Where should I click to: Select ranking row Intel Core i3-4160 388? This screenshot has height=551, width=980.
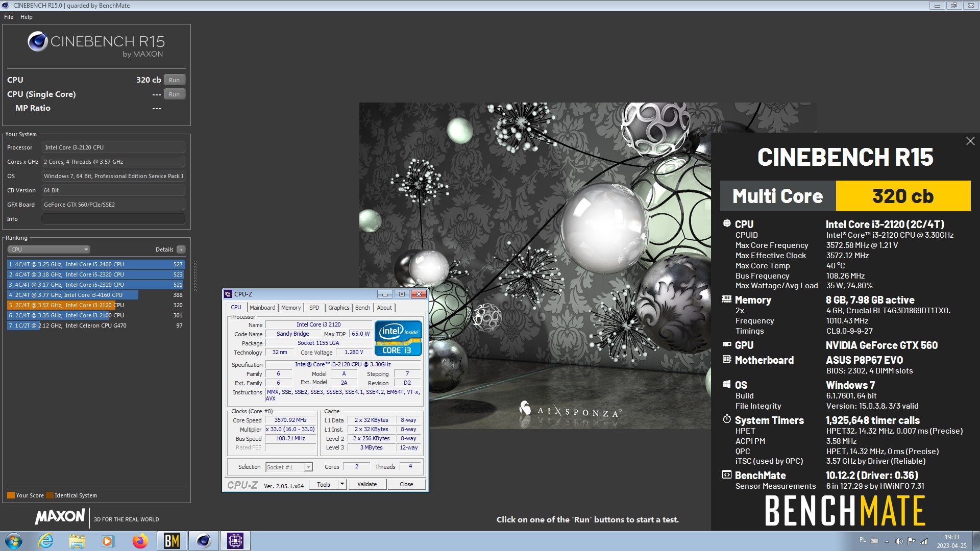[x=96, y=295]
